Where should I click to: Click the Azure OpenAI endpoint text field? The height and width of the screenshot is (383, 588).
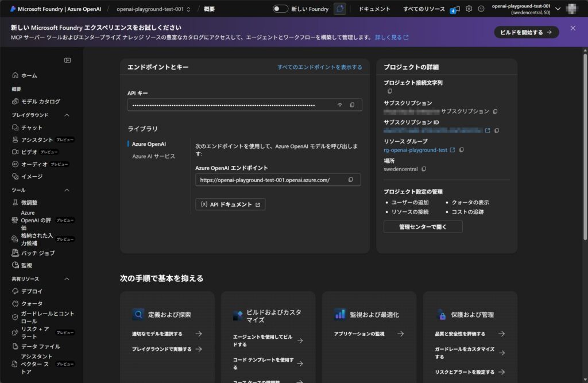point(270,180)
